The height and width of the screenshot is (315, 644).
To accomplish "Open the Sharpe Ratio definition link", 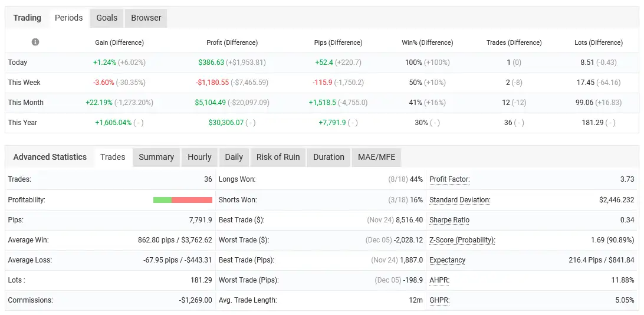I will (449, 220).
